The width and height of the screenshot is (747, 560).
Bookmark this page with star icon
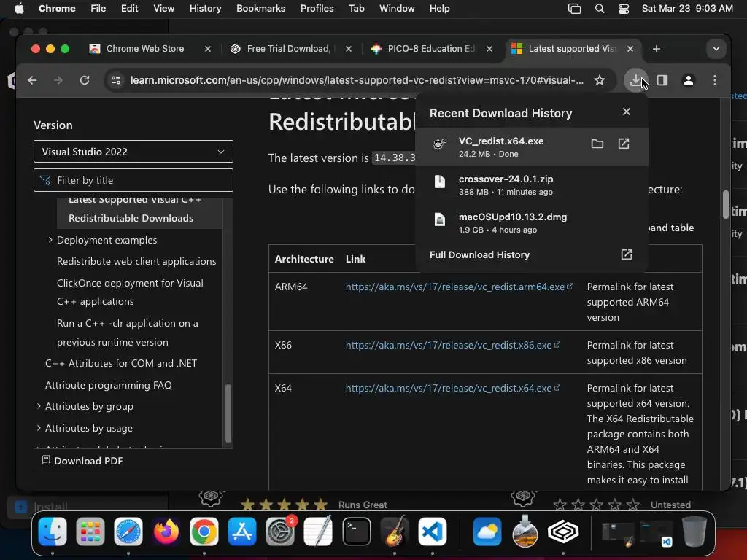pyautogui.click(x=600, y=80)
